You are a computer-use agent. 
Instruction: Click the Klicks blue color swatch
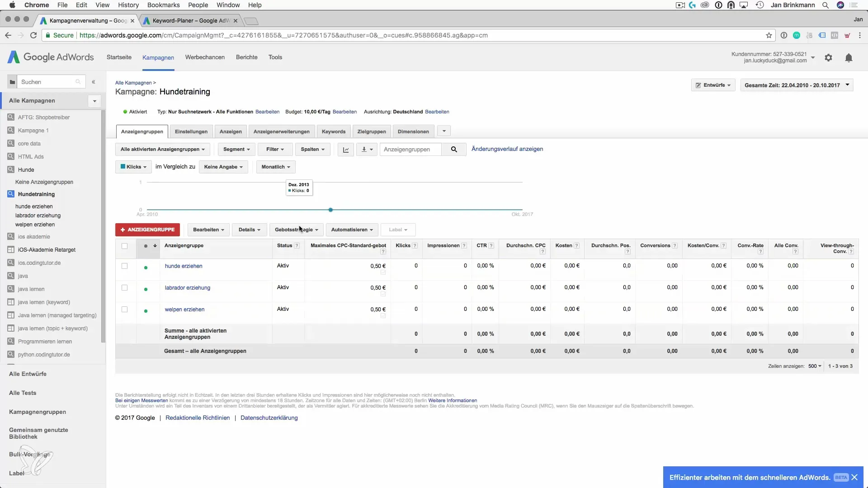coord(123,167)
